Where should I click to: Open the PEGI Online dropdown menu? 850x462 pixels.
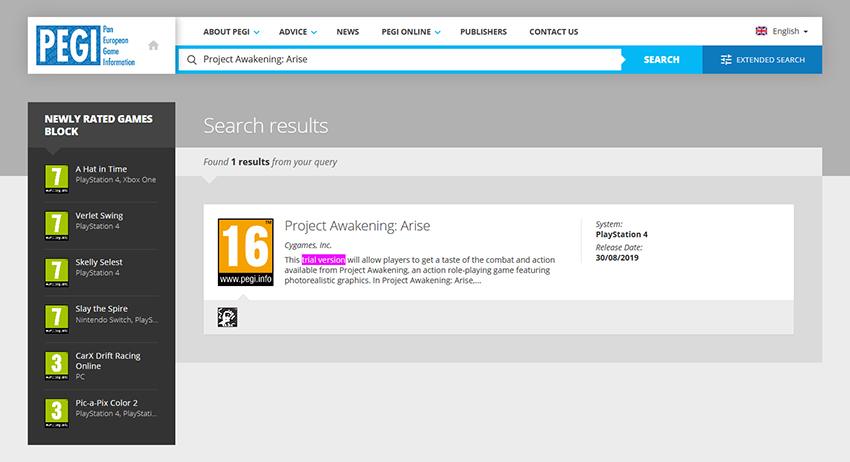(x=410, y=32)
